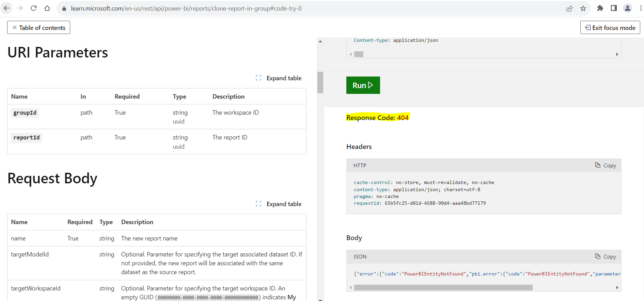
Task: Open the browser home page
Action: pyautogui.click(x=47, y=8)
